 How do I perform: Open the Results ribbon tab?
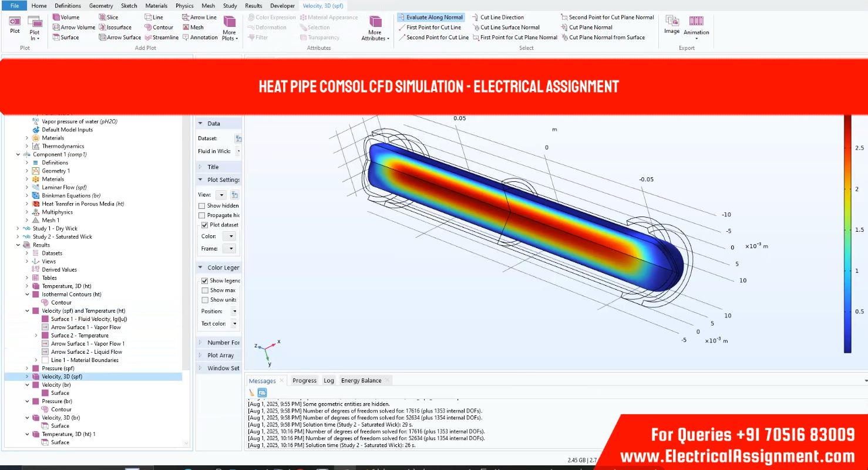(x=253, y=6)
